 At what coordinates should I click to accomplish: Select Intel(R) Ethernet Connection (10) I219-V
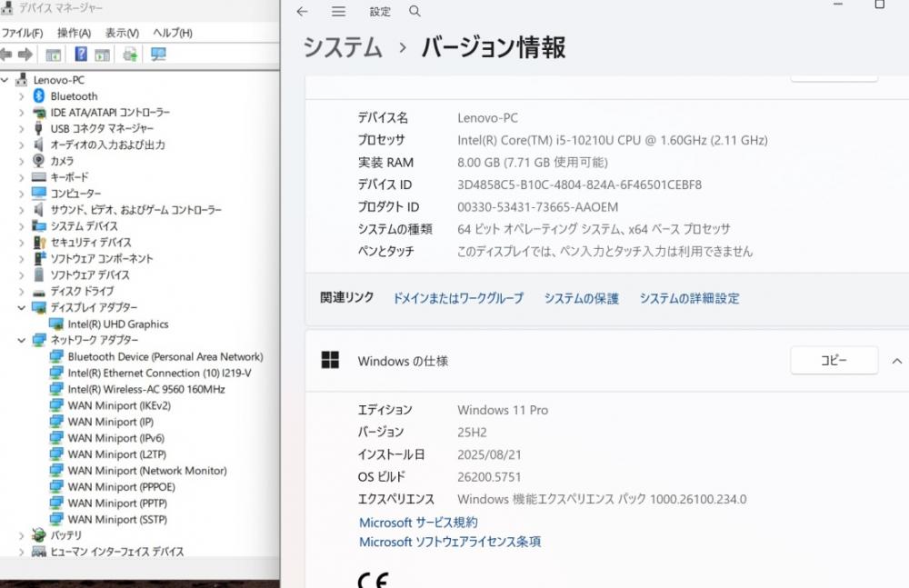click(159, 373)
